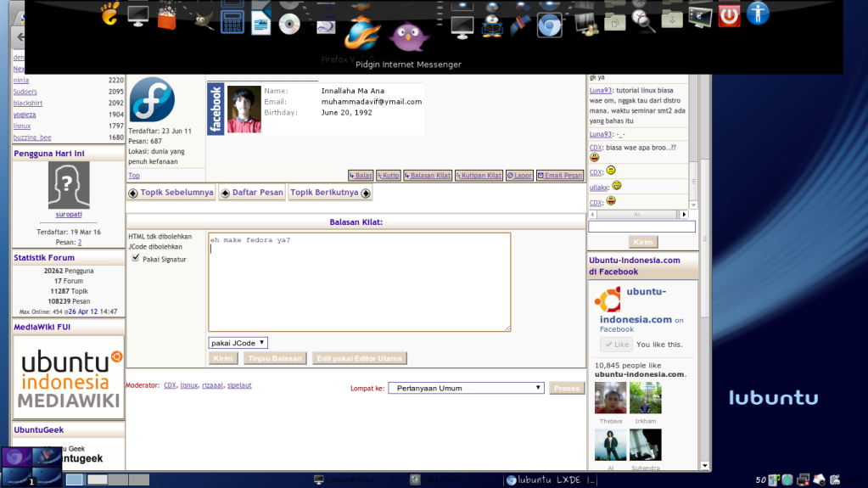Open moderator lisnux link
This screenshot has height=488, width=868.
[188, 385]
